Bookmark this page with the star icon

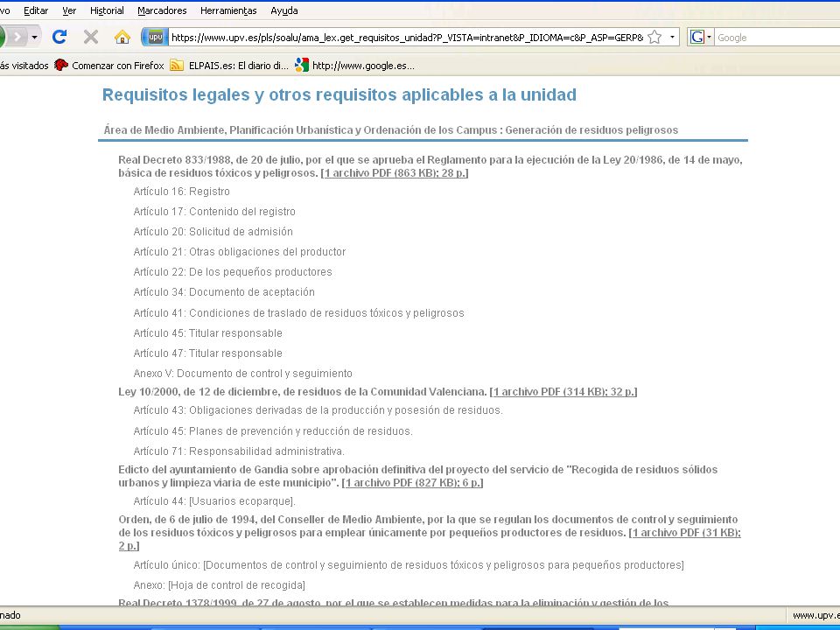[x=654, y=37]
